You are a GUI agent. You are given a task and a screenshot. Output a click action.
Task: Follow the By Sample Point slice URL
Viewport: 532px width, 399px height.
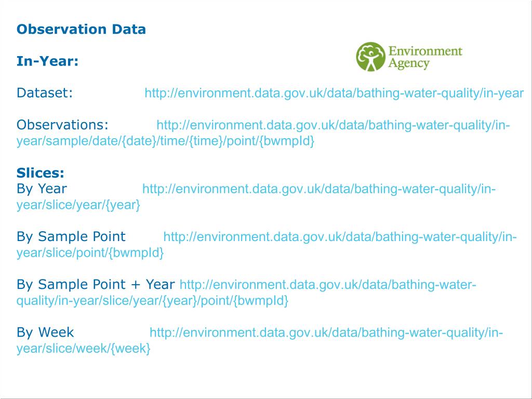coord(267,245)
